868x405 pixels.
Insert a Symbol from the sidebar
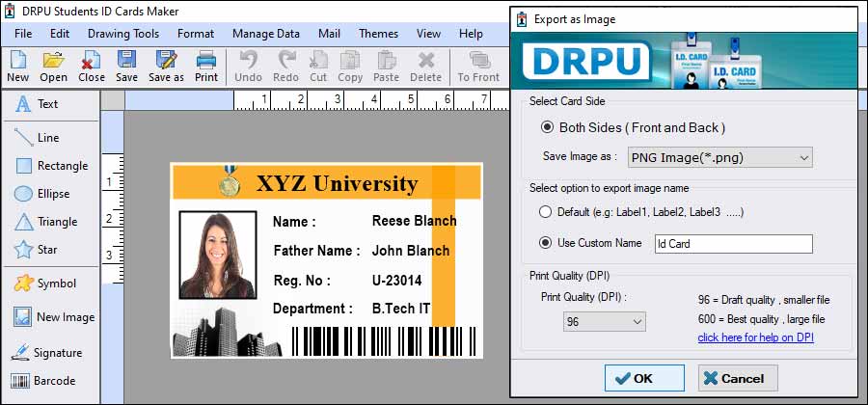[45, 283]
